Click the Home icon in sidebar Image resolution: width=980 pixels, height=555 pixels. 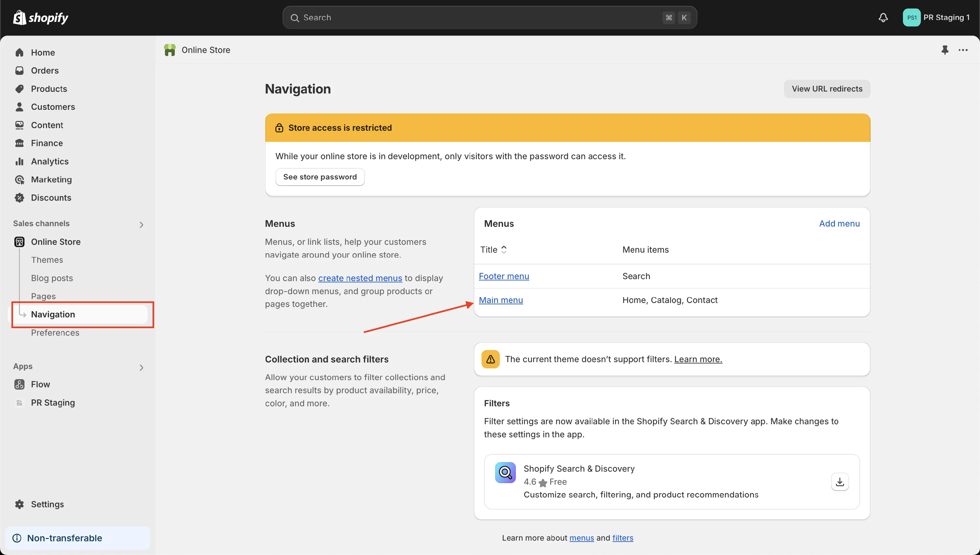[19, 53]
